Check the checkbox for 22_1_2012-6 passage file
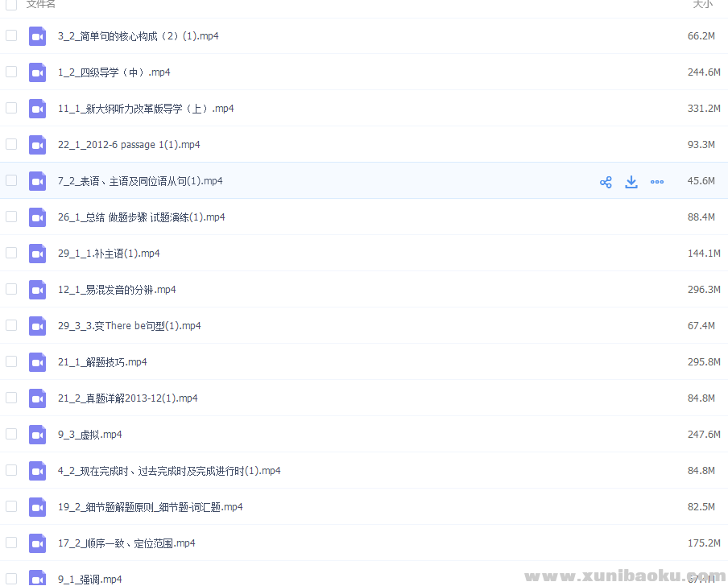 coord(10,145)
